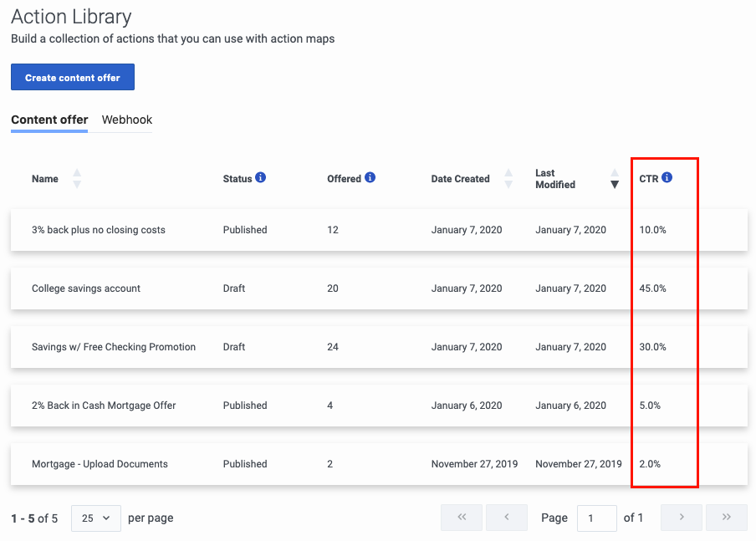
Task: Click Published status of Mortgage - Upload Documents
Action: click(245, 464)
